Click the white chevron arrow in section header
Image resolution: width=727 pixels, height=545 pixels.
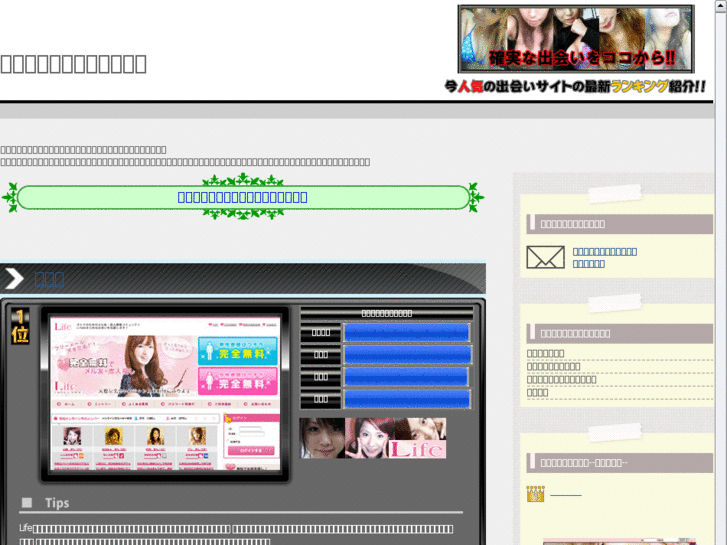click(x=14, y=278)
